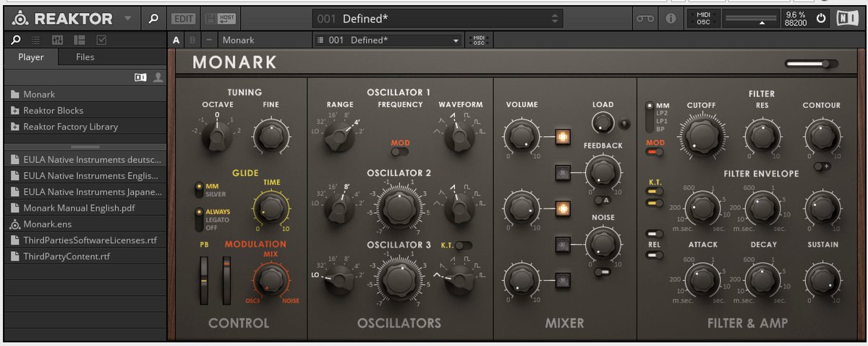
Task: Click the minus button beside bank B
Action: 208,41
